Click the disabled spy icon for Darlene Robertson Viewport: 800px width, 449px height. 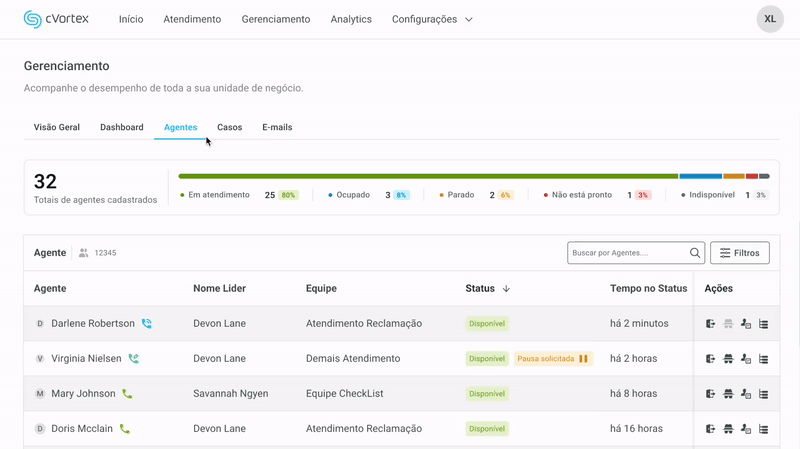728,323
